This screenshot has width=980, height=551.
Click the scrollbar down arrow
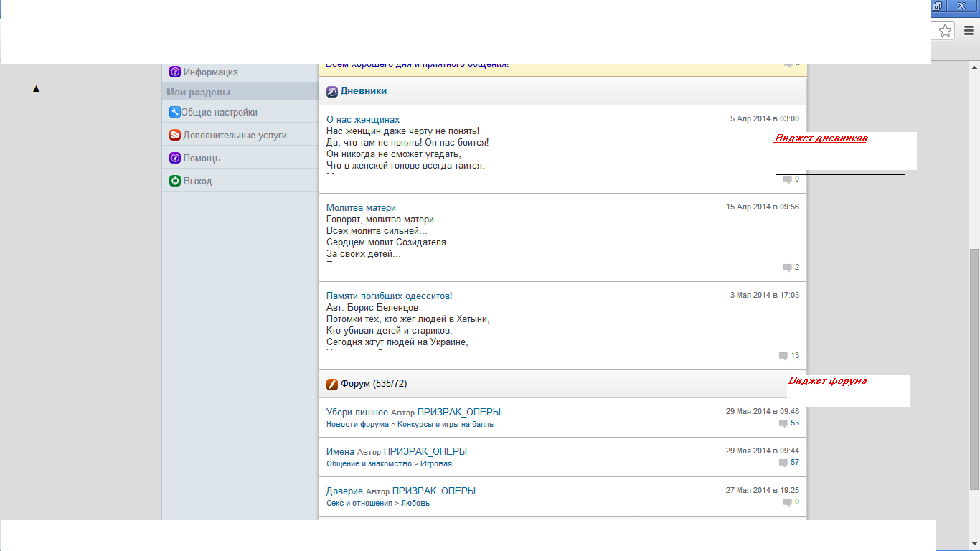click(x=974, y=545)
